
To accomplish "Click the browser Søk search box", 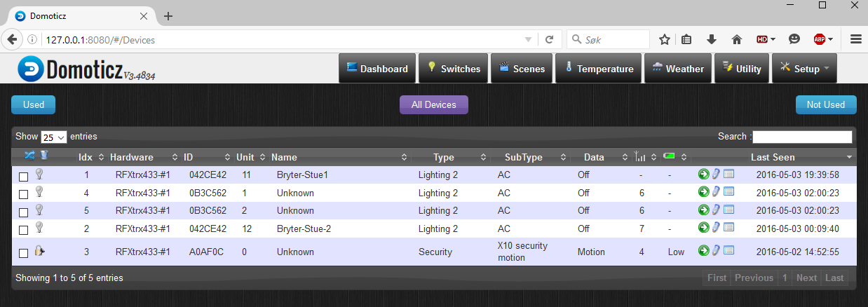I will tap(609, 40).
